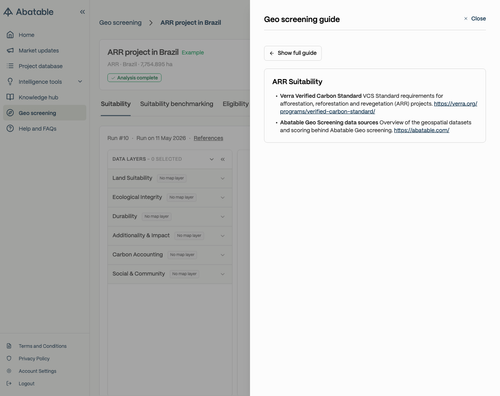The image size is (500, 396).
Task: Click the Example tag next to project title
Action: pos(193,53)
